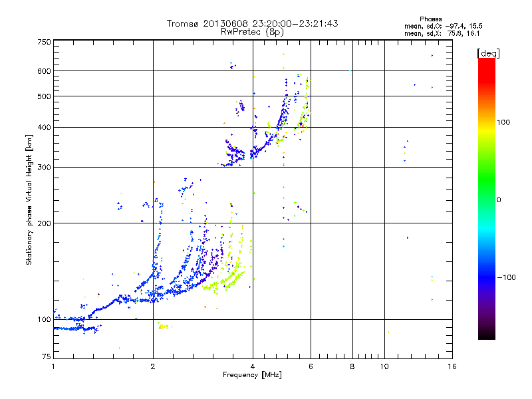Image resolution: width=532 pixels, height=399 pixels.
Task: Click the '[deg]' colorbar unit label
Action: tap(488, 53)
